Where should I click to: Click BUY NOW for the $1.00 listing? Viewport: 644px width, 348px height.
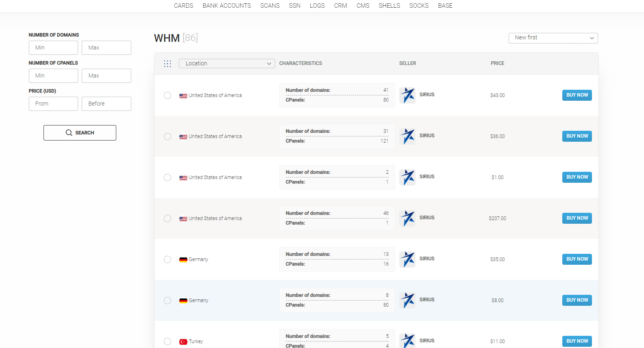[577, 177]
